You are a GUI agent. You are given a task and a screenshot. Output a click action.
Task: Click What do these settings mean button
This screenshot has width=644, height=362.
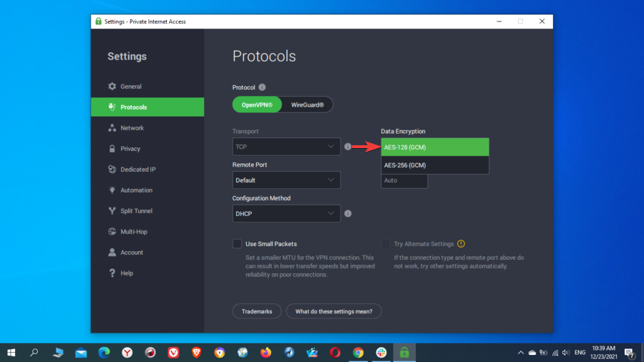pyautogui.click(x=333, y=311)
